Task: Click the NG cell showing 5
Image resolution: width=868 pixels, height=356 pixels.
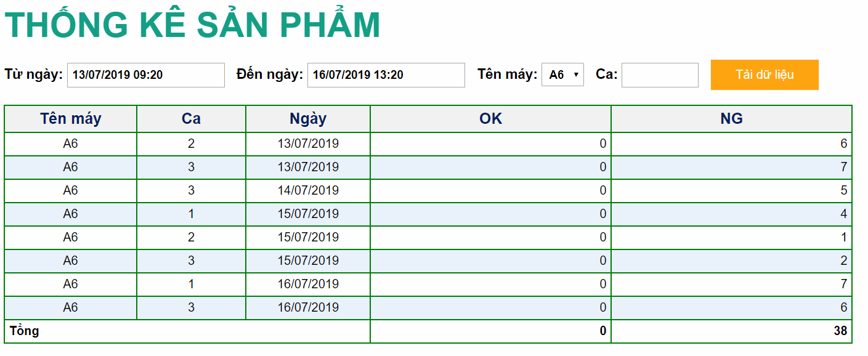Action: (x=843, y=190)
